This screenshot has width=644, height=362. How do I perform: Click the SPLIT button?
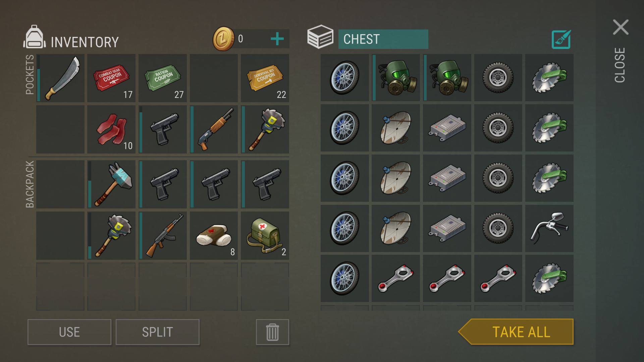tap(158, 332)
